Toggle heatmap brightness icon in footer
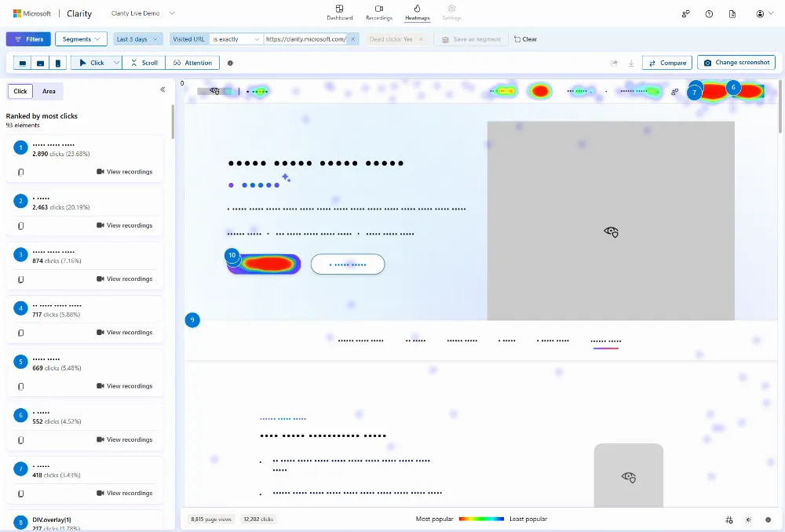This screenshot has height=532, width=785. point(748,520)
